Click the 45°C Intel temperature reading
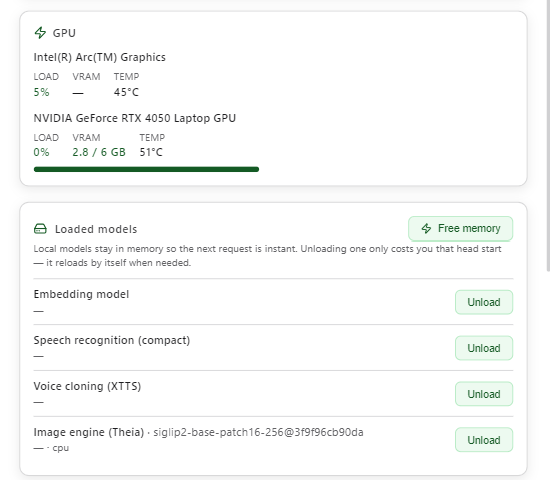The width and height of the screenshot is (550, 480). coord(126,92)
